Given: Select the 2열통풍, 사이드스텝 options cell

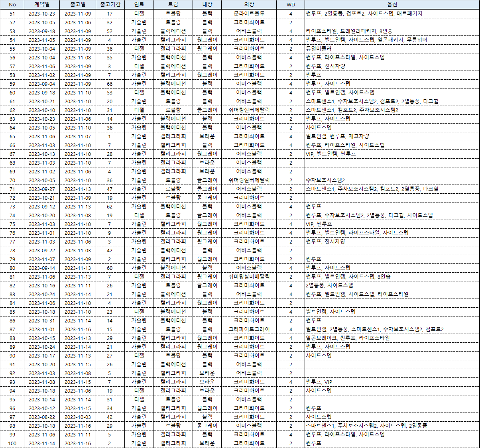Looking at the screenshot, I should tap(392, 285).
